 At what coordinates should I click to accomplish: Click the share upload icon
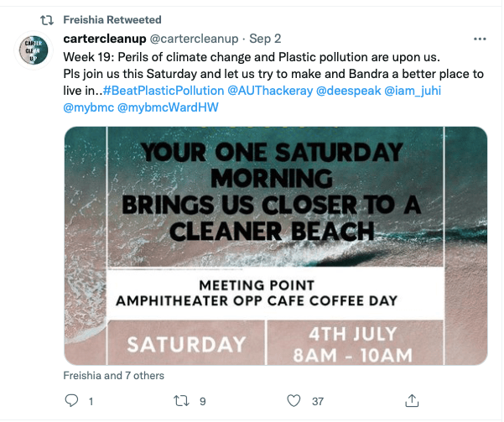[x=412, y=400]
